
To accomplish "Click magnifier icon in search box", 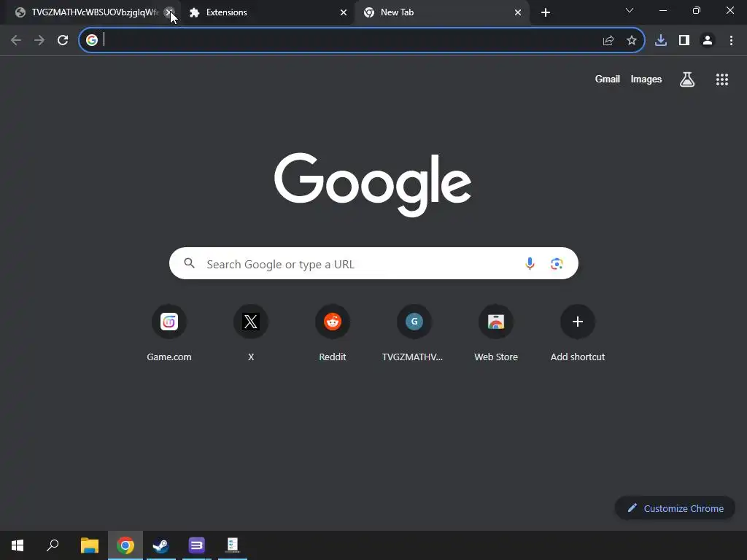I will (189, 263).
